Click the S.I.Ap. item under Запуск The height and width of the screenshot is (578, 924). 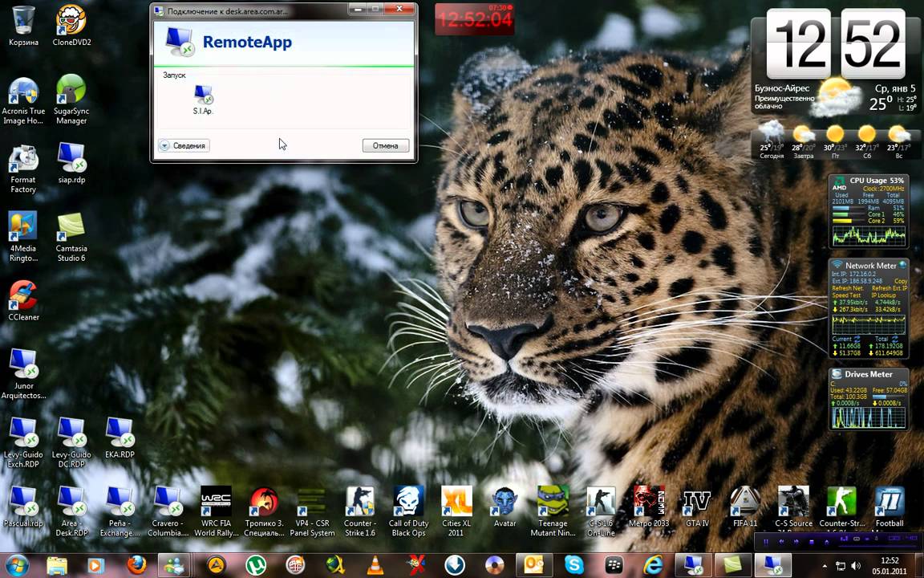(203, 99)
